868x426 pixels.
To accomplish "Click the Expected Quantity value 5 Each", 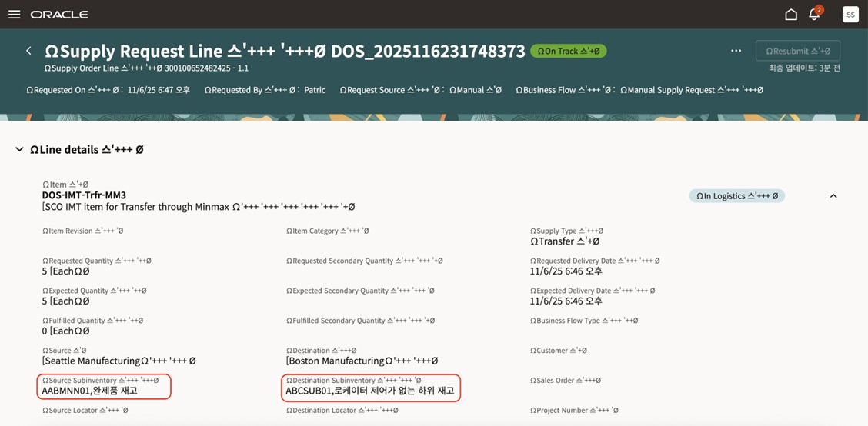I will [x=66, y=301].
